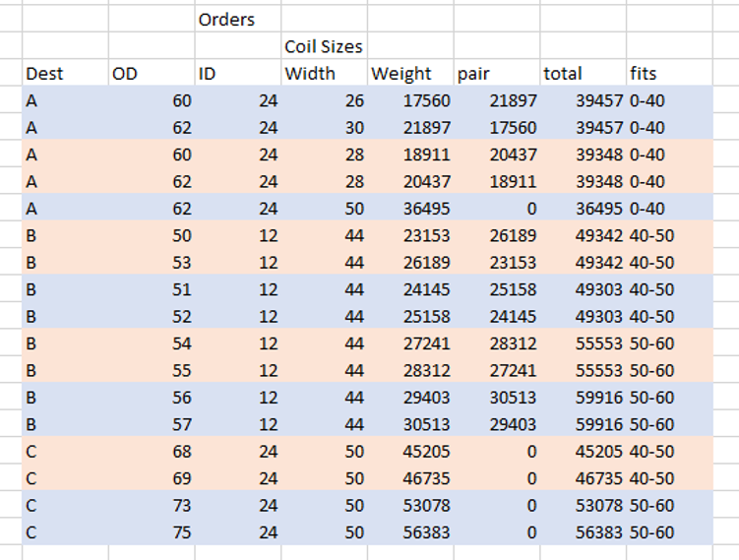This screenshot has height=560, width=739.
Task: Select weight cell 25158
Action: [x=410, y=316]
